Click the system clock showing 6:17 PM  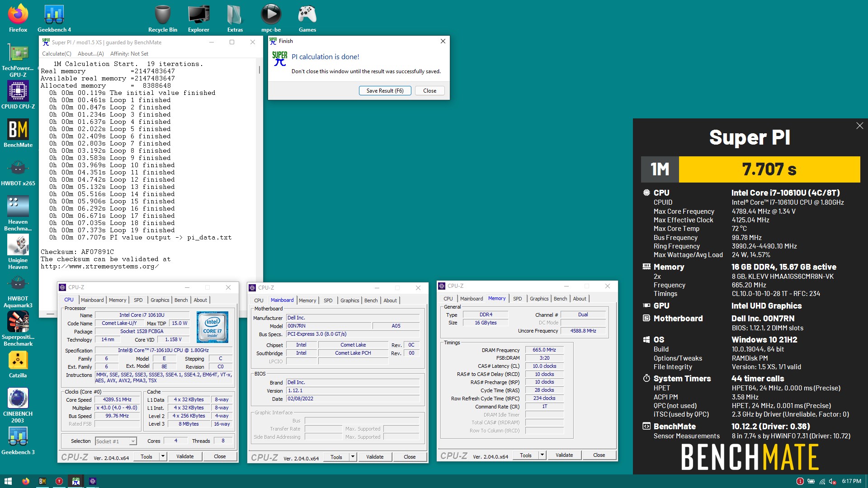click(852, 481)
